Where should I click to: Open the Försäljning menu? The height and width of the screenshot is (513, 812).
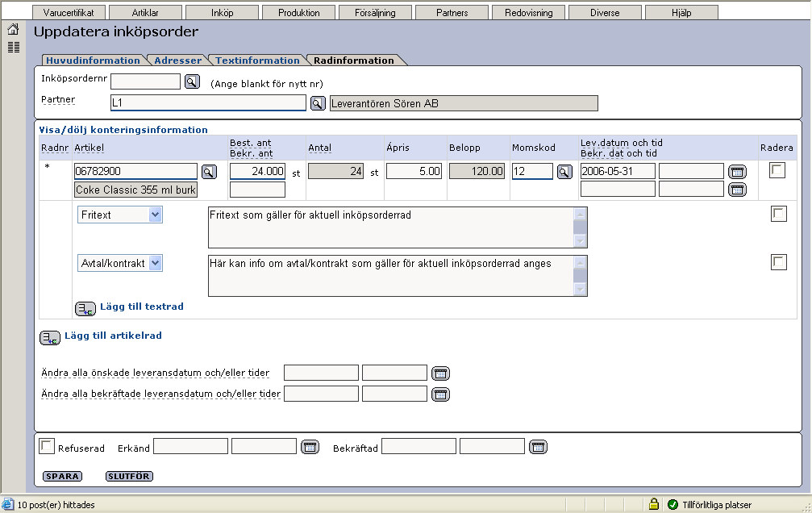pos(376,12)
